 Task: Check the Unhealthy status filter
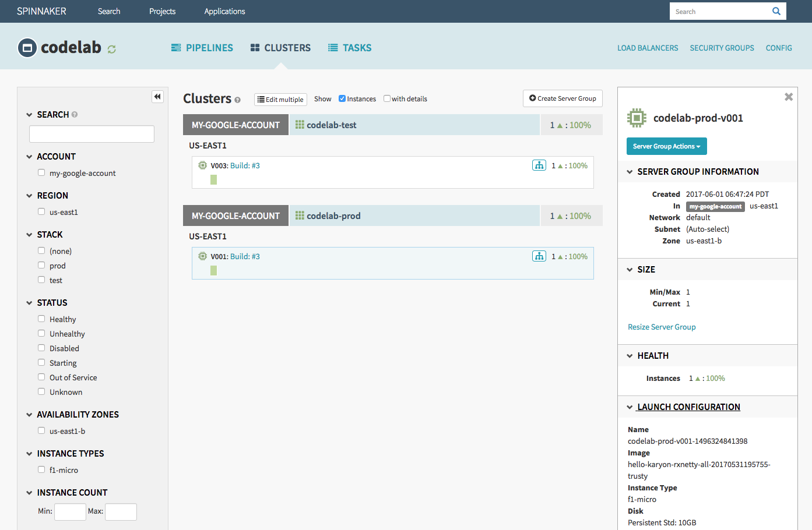click(x=41, y=333)
